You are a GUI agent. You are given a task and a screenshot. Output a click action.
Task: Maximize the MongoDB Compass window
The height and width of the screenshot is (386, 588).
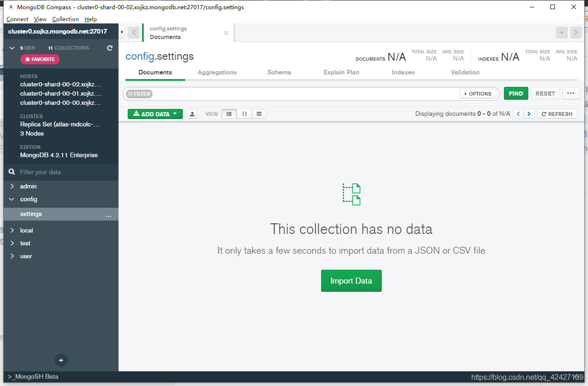click(553, 7)
